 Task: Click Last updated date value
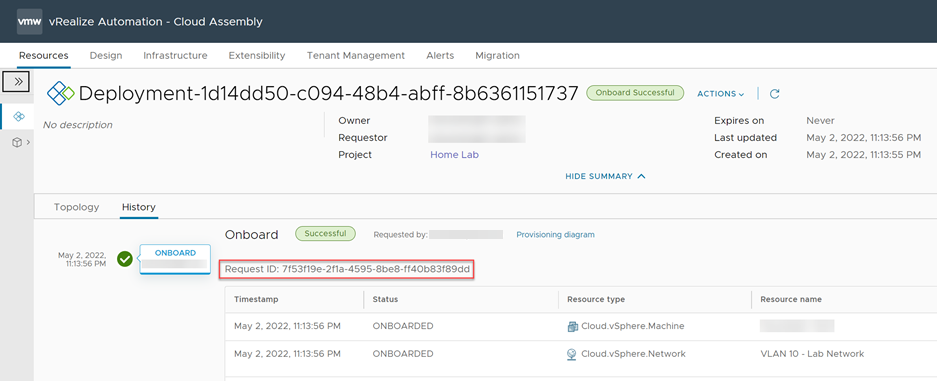click(863, 138)
